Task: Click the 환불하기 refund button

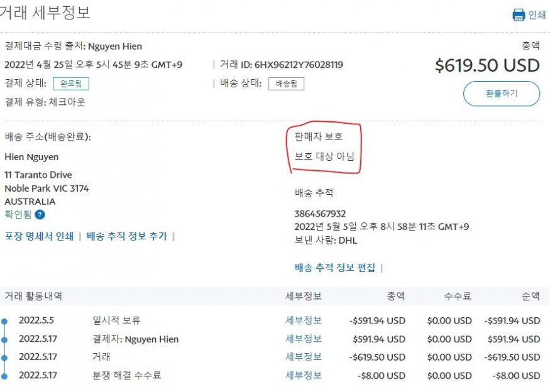Action: pyautogui.click(x=501, y=94)
